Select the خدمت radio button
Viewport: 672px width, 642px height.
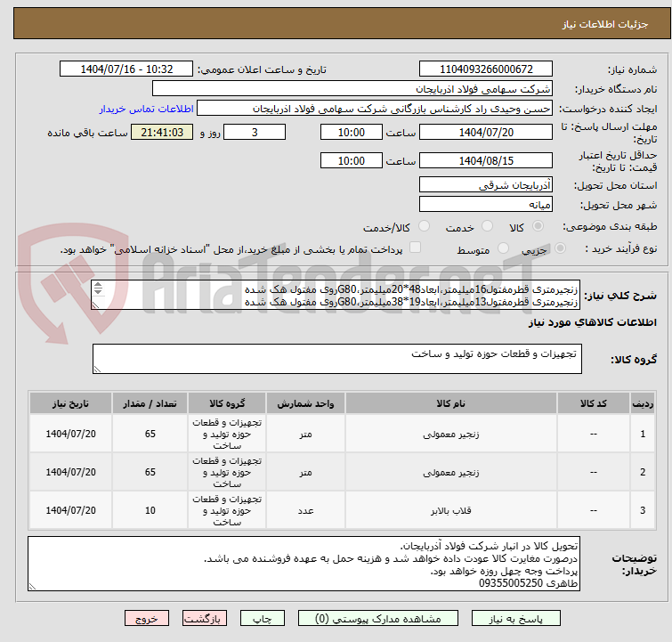tap(487, 226)
